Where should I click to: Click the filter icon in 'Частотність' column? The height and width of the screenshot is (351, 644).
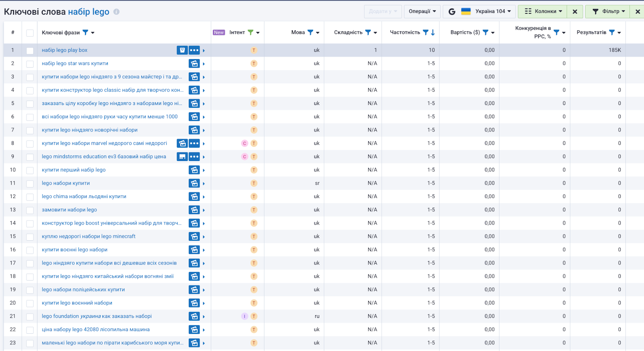pos(425,33)
